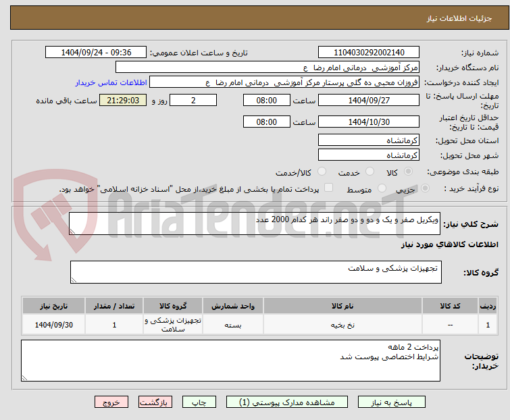
Task: Toggle the اسناد خزانه اسلامی payment checkbox
Action: (328, 188)
